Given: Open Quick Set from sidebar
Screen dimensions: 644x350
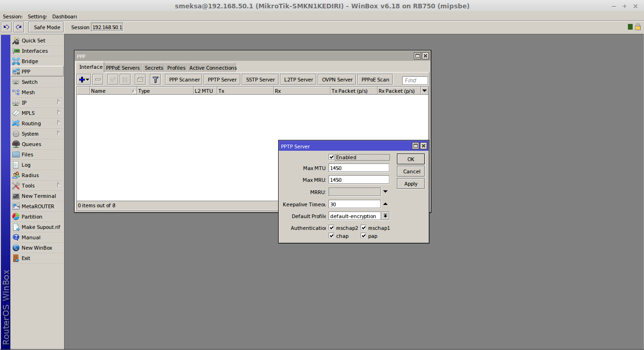Looking at the screenshot, I should 37,41.
